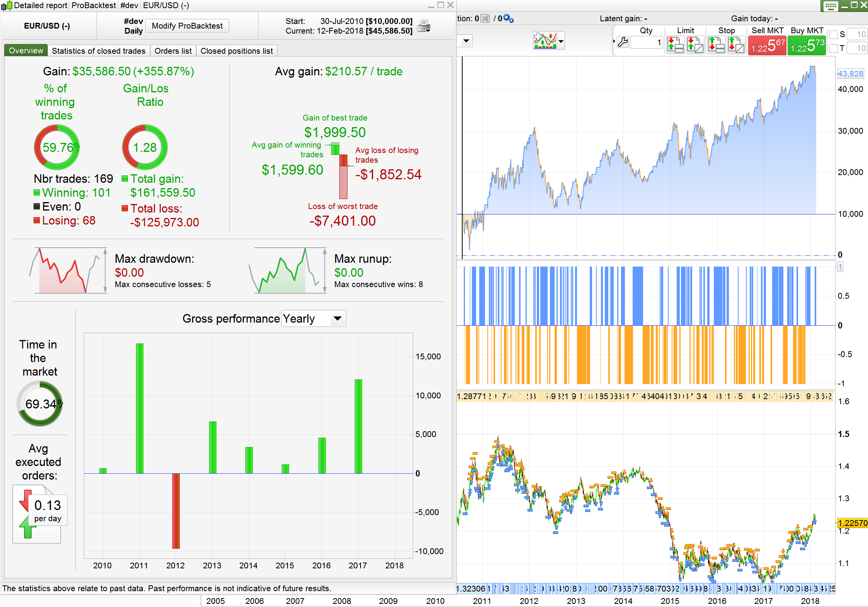Click the Max drawdown chart thumbnail
This screenshot has height=607, width=868.
[x=68, y=270]
